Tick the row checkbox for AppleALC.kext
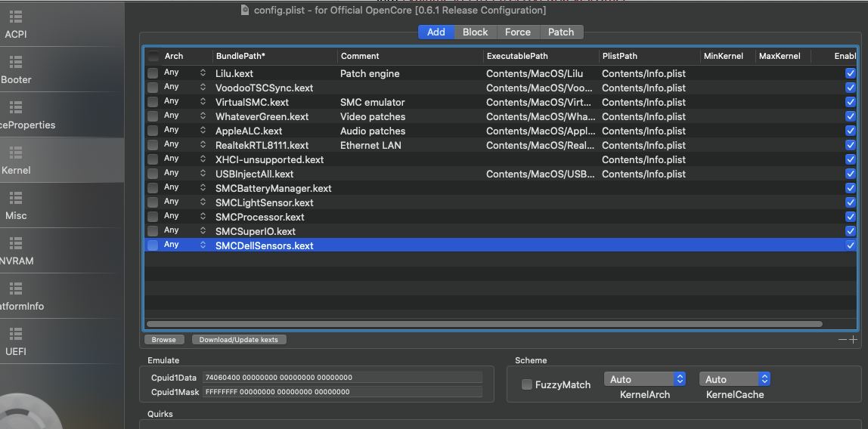 (x=153, y=131)
